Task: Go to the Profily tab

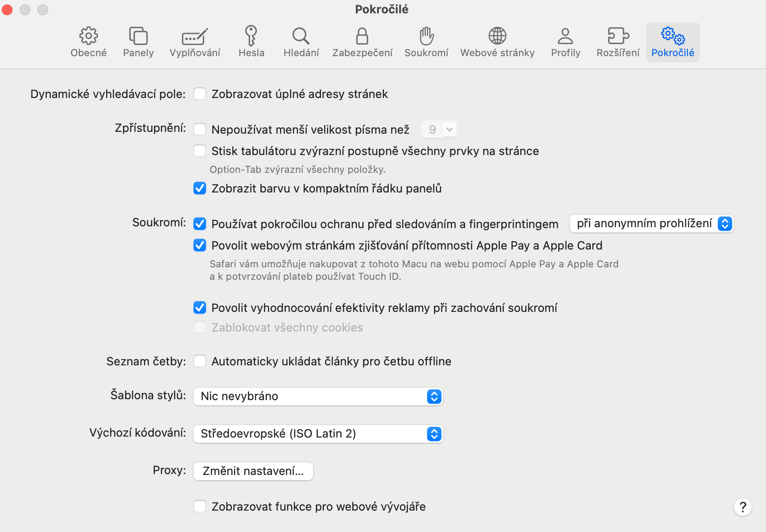Action: coord(565,42)
